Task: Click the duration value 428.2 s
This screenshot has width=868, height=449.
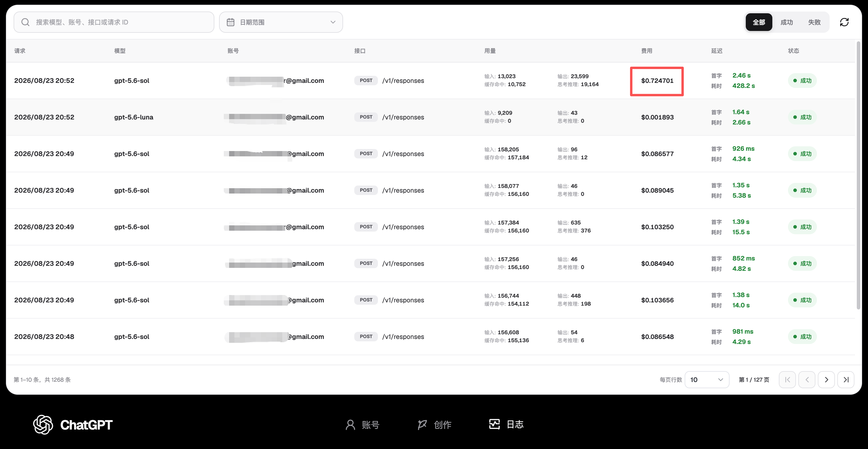Action: coord(743,86)
